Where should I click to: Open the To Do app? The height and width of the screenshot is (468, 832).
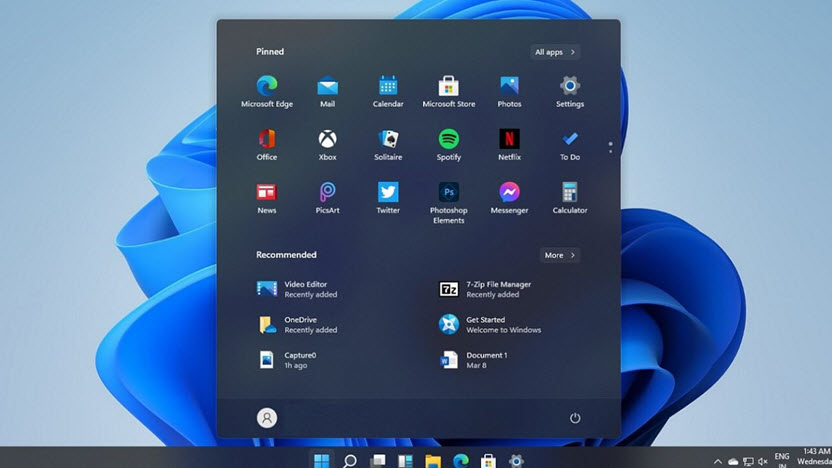pos(569,145)
